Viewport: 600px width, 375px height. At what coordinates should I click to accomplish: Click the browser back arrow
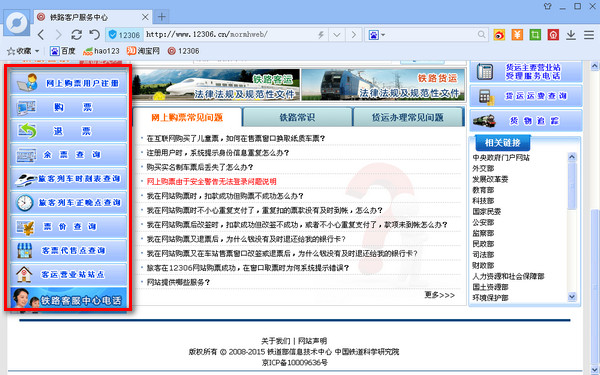tap(41, 35)
